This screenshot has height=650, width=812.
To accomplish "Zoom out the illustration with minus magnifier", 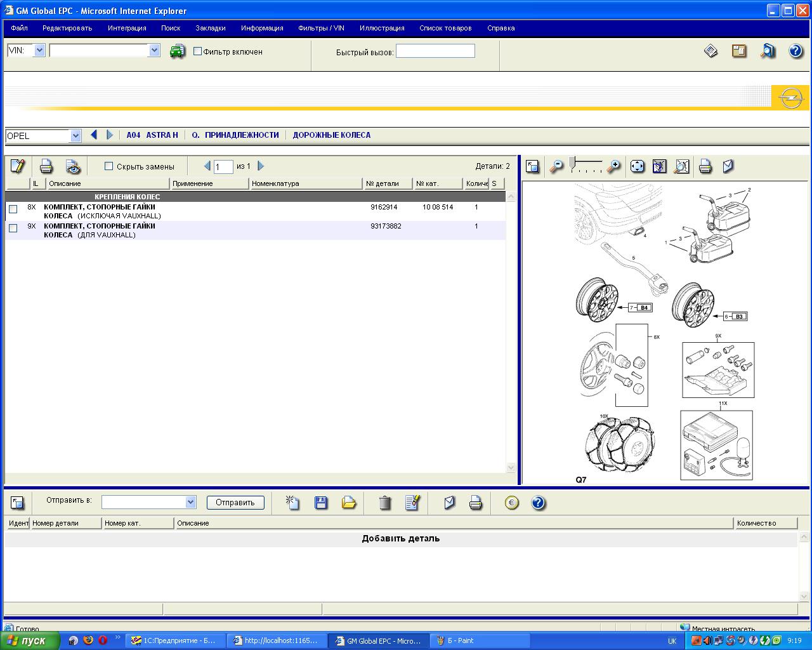I will click(556, 166).
